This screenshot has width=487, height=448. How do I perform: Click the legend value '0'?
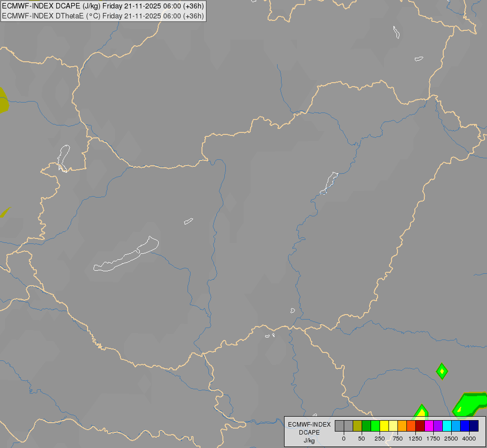(344, 439)
